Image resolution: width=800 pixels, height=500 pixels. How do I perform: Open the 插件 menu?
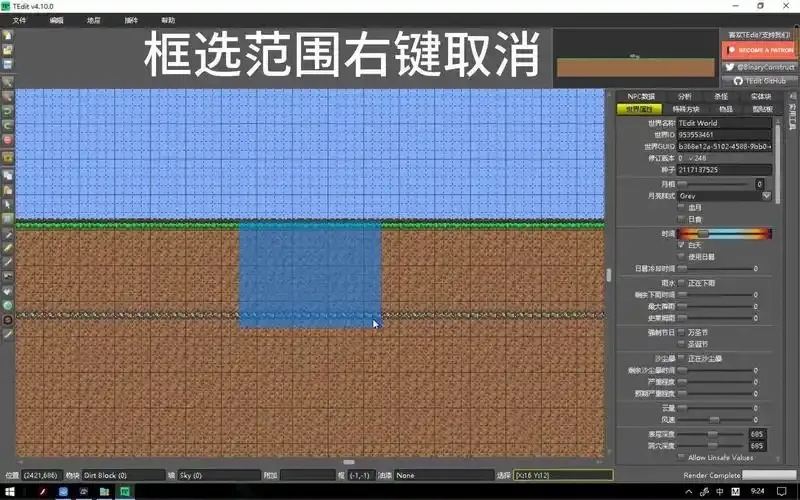[131, 20]
